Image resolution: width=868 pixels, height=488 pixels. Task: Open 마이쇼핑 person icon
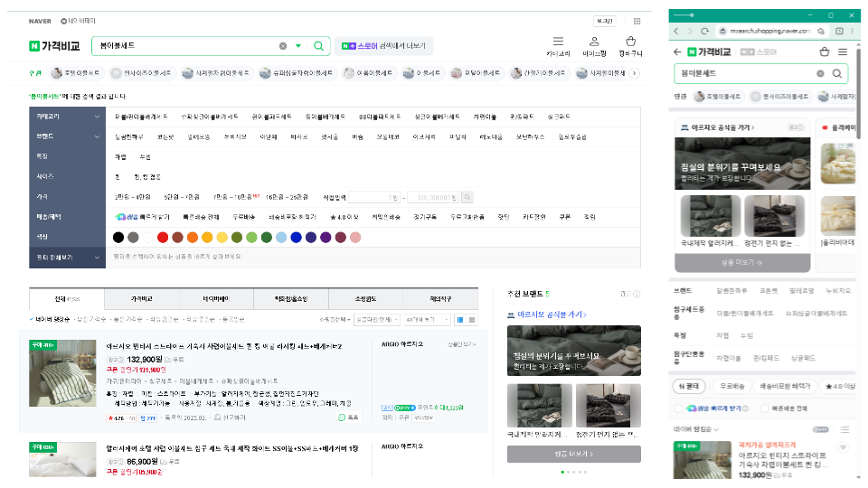[x=594, y=42]
